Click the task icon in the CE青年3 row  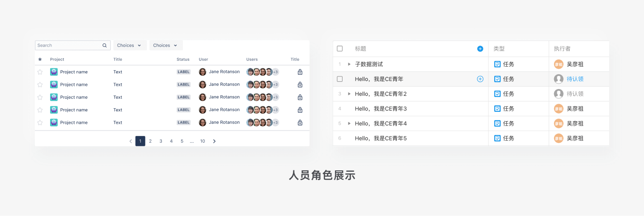(497, 109)
